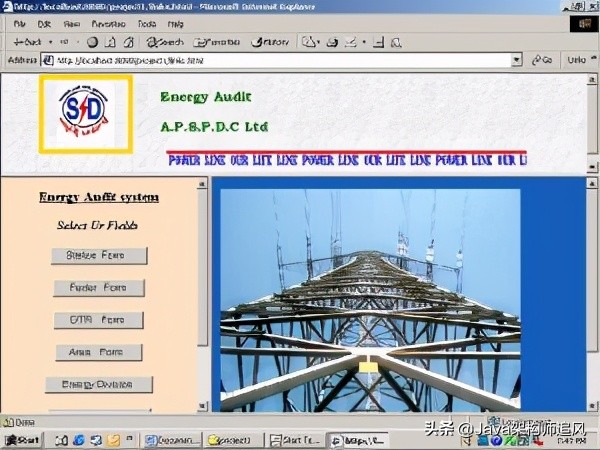
Task: Click inside the Address bar URL field
Action: (283, 60)
